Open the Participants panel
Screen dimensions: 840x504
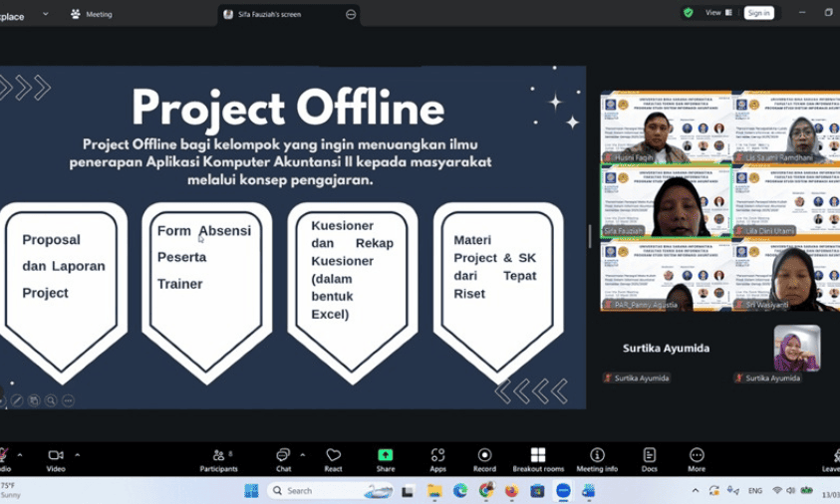pos(218,459)
